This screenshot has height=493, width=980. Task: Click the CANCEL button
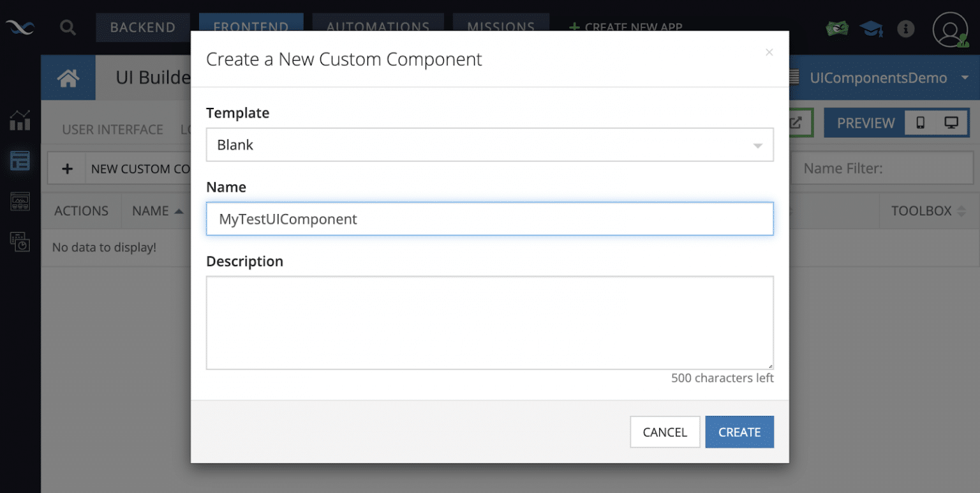point(665,432)
